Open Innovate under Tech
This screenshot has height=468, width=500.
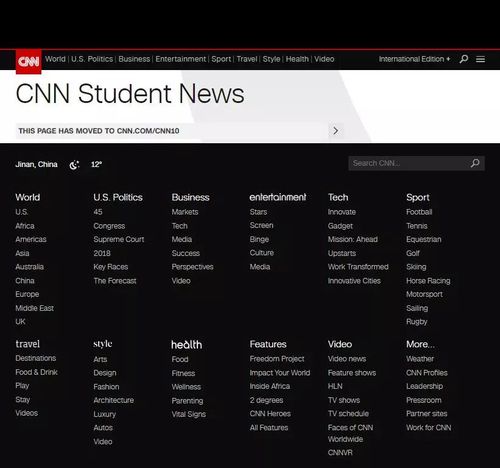pyautogui.click(x=342, y=212)
